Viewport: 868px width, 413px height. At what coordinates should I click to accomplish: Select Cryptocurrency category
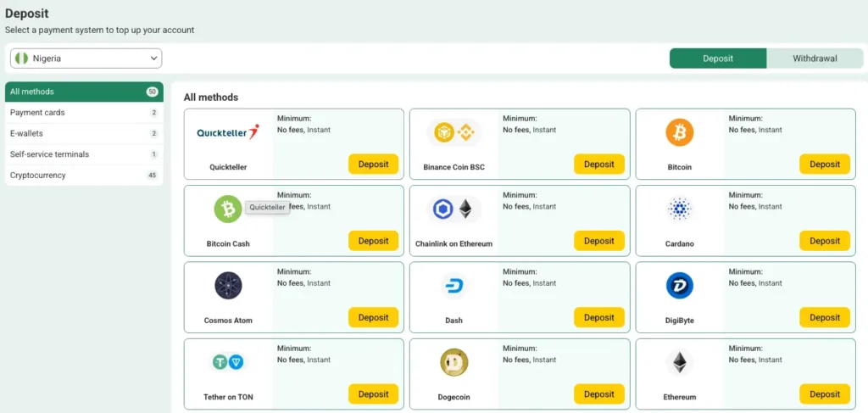84,176
